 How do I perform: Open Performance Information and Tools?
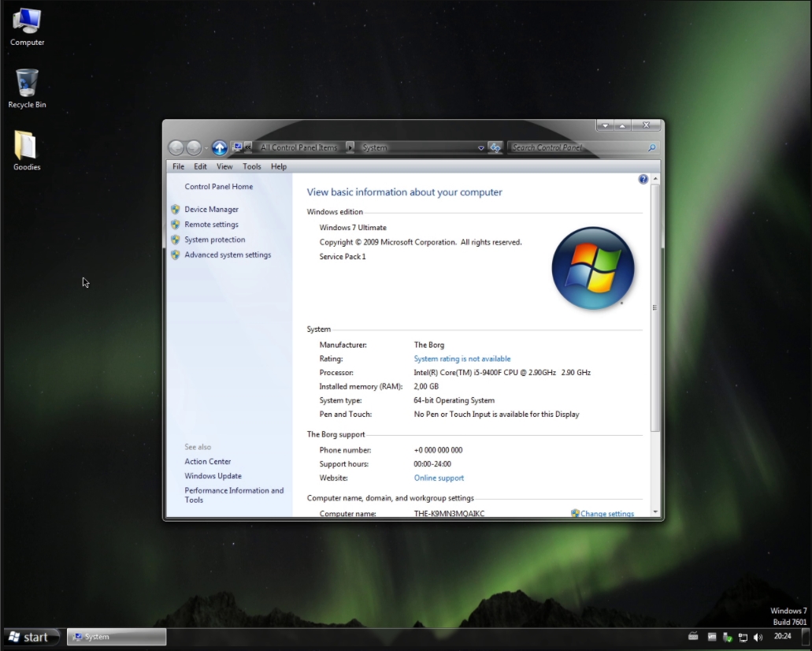coord(234,495)
